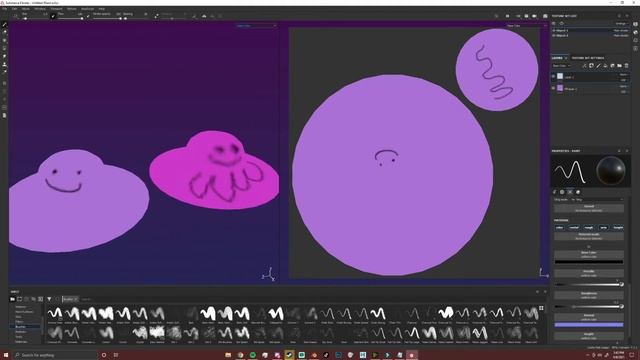Viewport: 640px width, 360px height.
Task: Toggle the height material channel
Action: click(618, 227)
